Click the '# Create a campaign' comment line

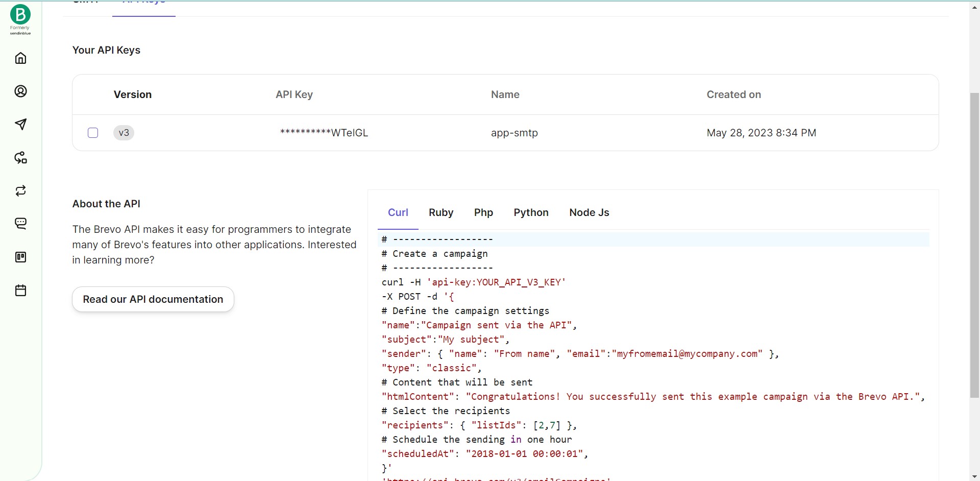(435, 254)
